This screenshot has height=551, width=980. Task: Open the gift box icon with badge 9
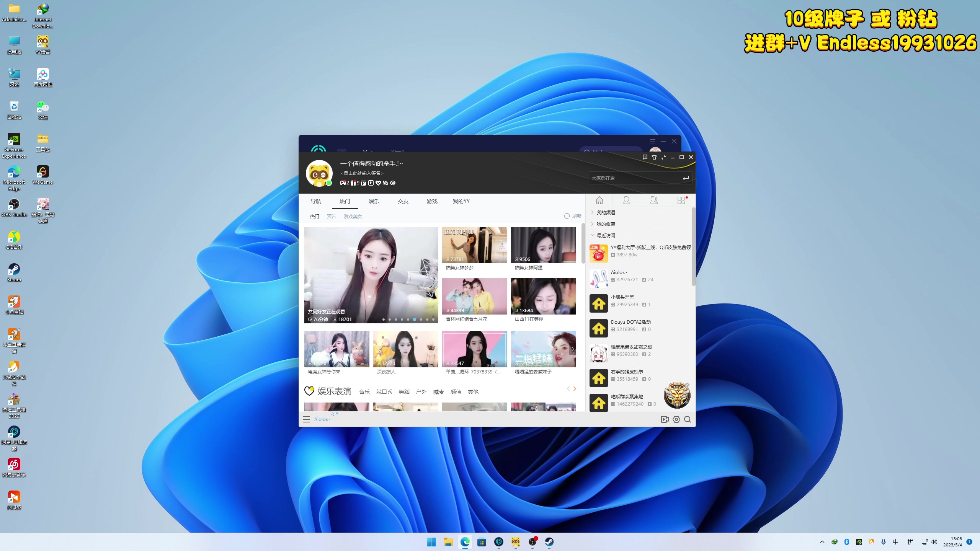click(353, 183)
